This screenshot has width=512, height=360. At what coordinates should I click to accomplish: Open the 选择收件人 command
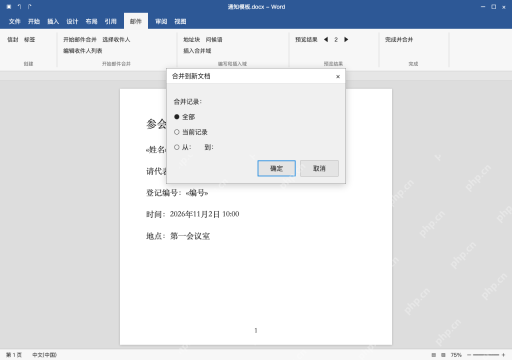click(116, 40)
